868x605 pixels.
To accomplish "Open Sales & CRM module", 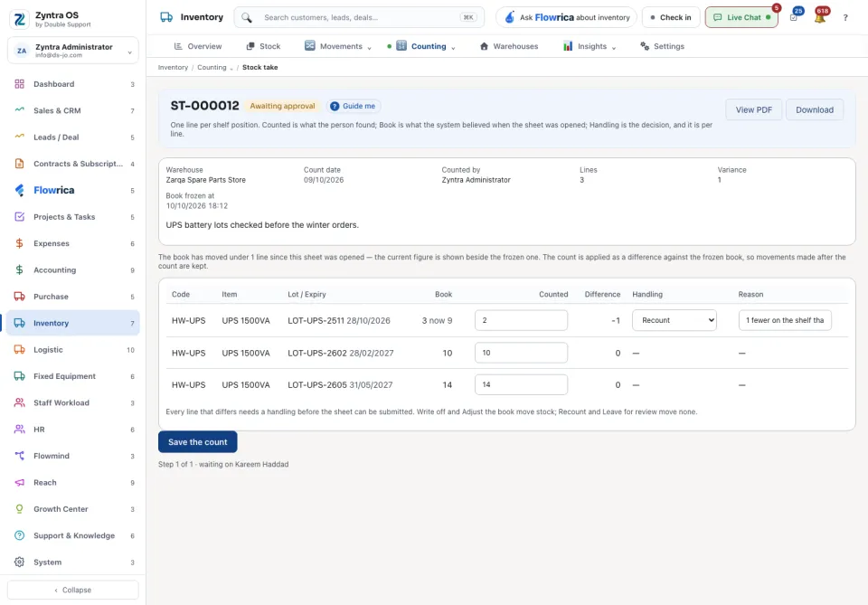I will pos(73,110).
